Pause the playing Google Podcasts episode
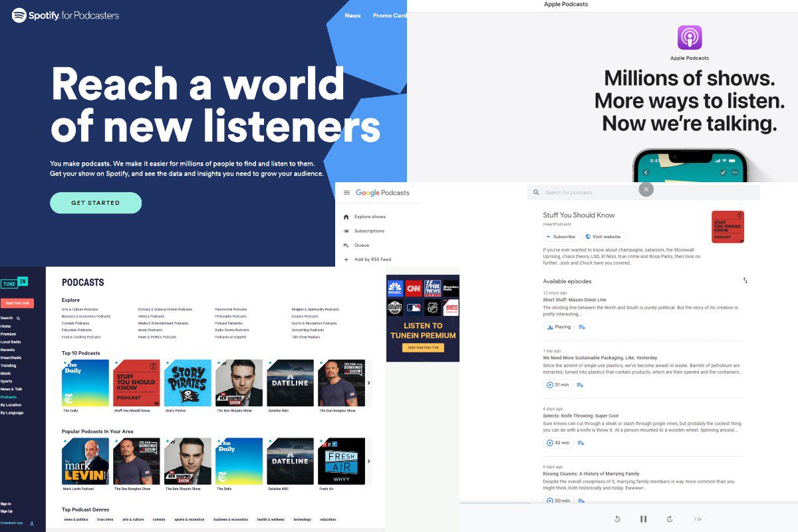Image resolution: width=798 pixels, height=532 pixels. pyautogui.click(x=643, y=519)
